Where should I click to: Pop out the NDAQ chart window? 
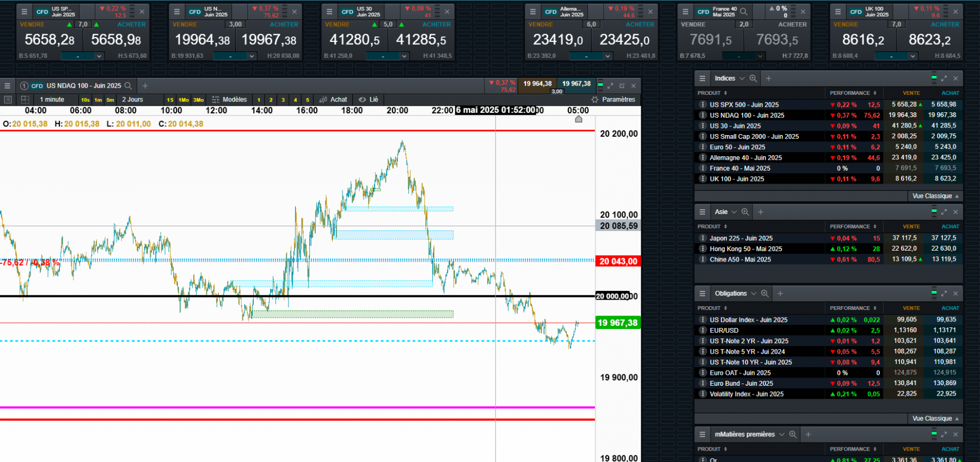tap(622, 86)
